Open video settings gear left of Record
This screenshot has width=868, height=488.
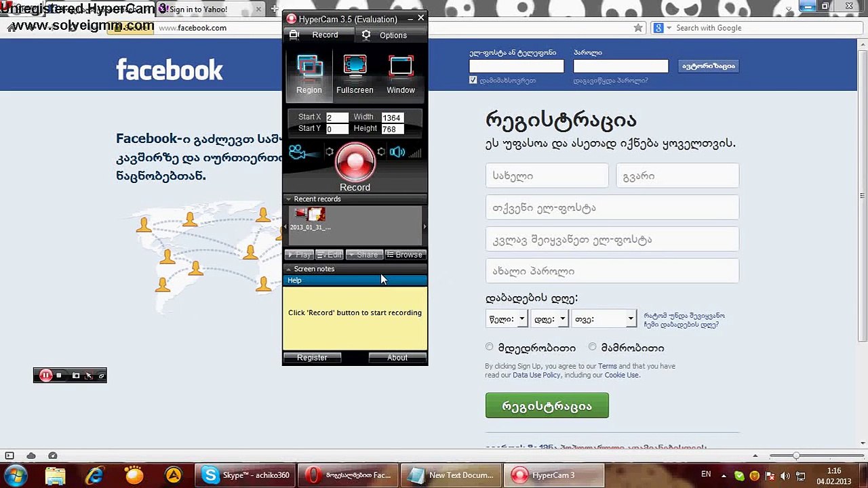(x=330, y=152)
